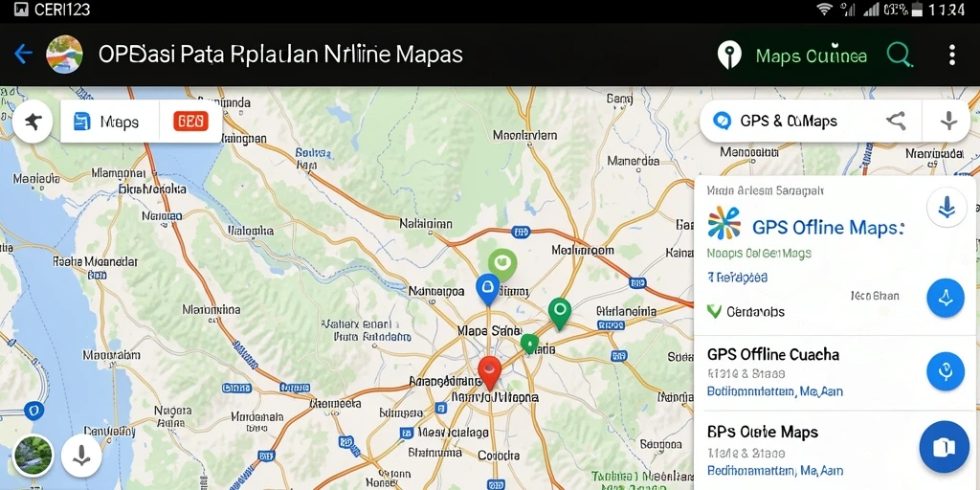Tap the large blue map floating button
The width and height of the screenshot is (980, 490).
[944, 446]
